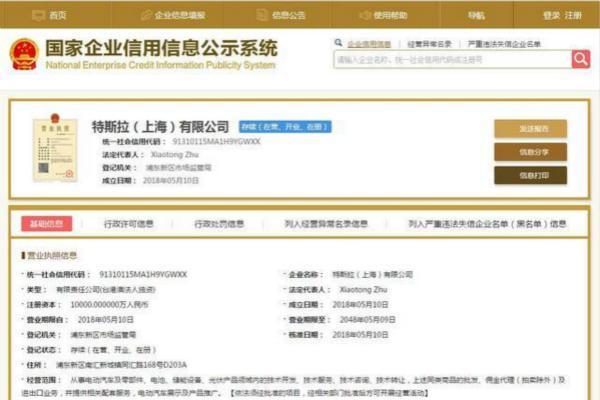Click the small magnifier icon beside 企业信用信息
600x400 pixels.
[x=338, y=43]
